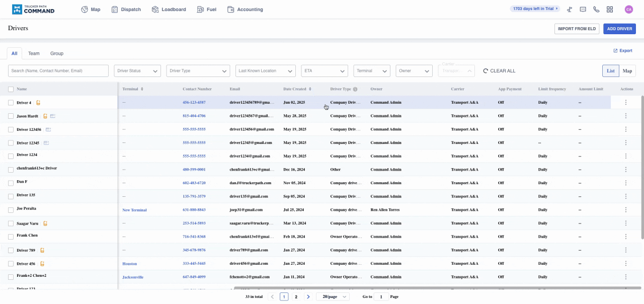
Task: Go to next page arrow
Action: (x=308, y=297)
